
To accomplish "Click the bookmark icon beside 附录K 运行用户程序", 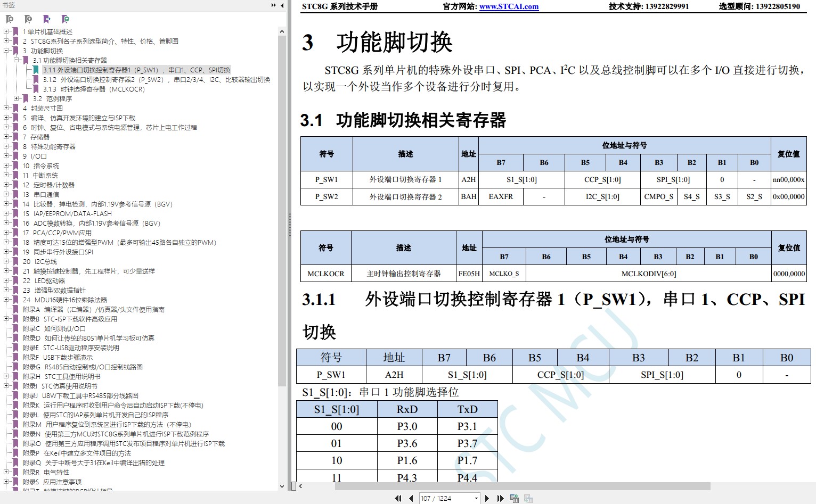I will [15, 405].
